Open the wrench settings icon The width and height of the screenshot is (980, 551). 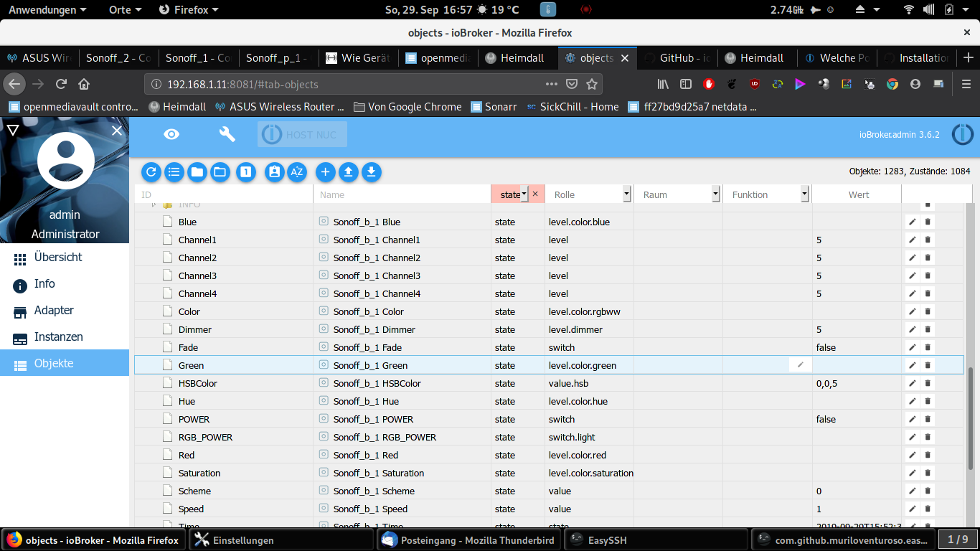[x=227, y=134]
